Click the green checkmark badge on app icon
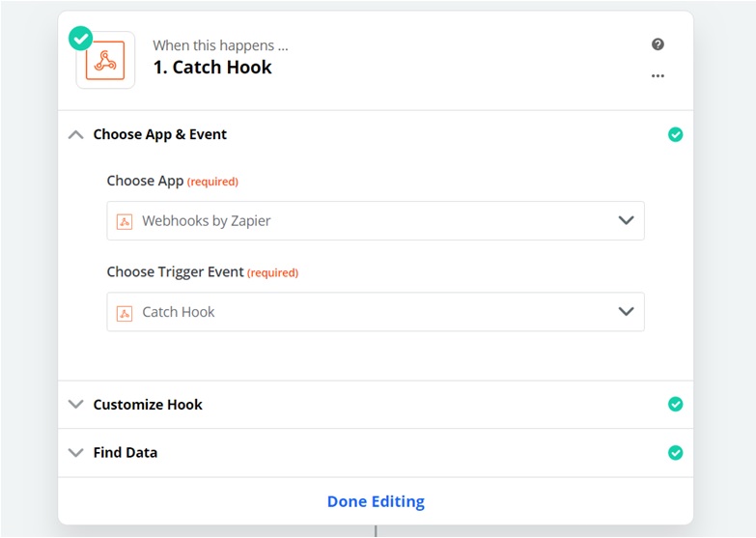 (80, 39)
